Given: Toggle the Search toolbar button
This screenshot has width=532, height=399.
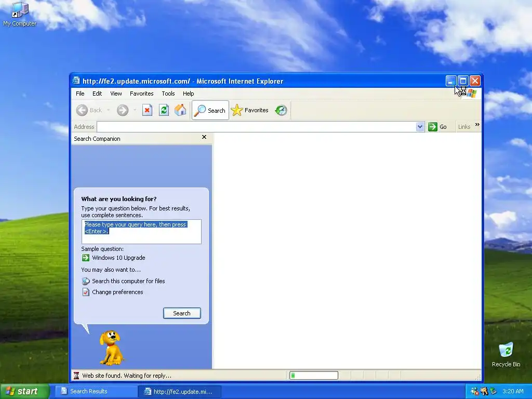Looking at the screenshot, I should coord(210,110).
